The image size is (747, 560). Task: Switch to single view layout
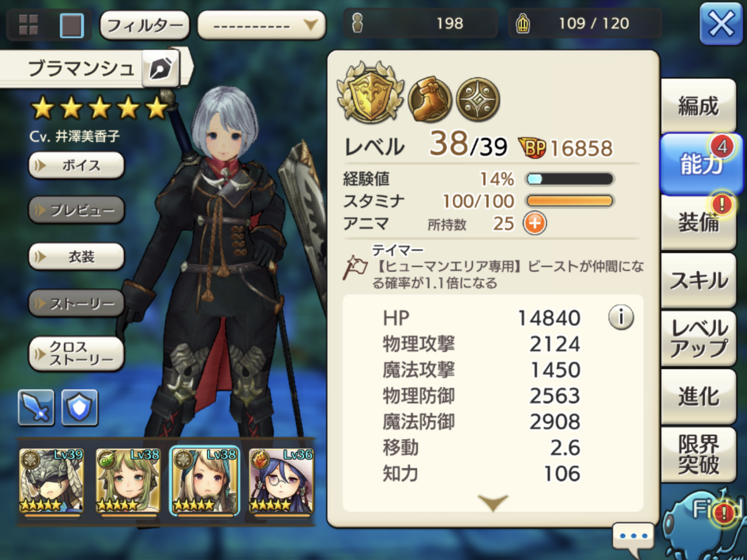pyautogui.click(x=72, y=25)
